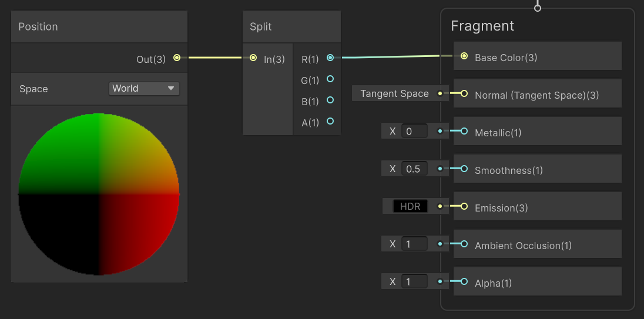
Task: Click the Position node Out(3) port
Action: pos(177,58)
